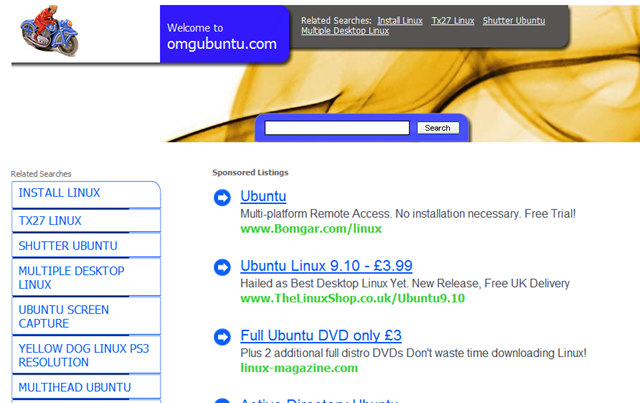Screen dimensions: 640x403
Task: Click the arrow icon beside Ubuntu Linux 9.10
Action: (x=222, y=267)
